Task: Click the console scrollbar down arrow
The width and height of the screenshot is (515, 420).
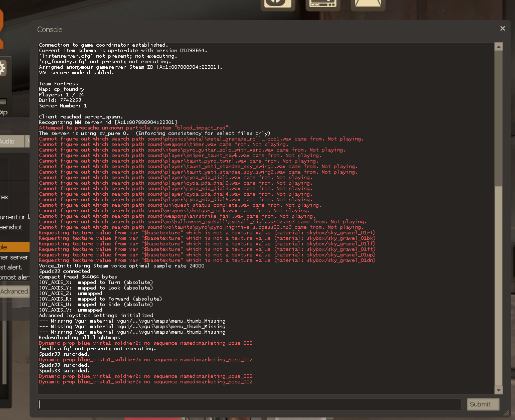Action: [498, 390]
